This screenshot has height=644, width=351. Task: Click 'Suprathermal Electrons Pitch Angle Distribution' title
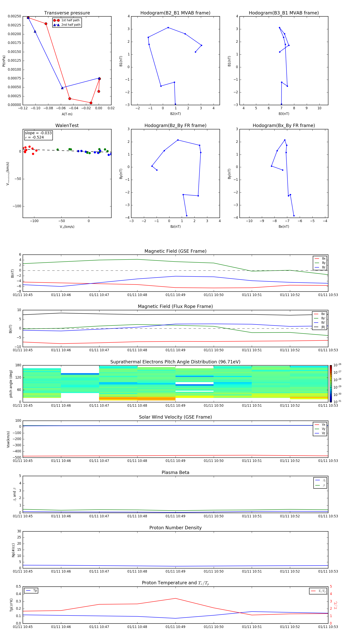click(175, 362)
